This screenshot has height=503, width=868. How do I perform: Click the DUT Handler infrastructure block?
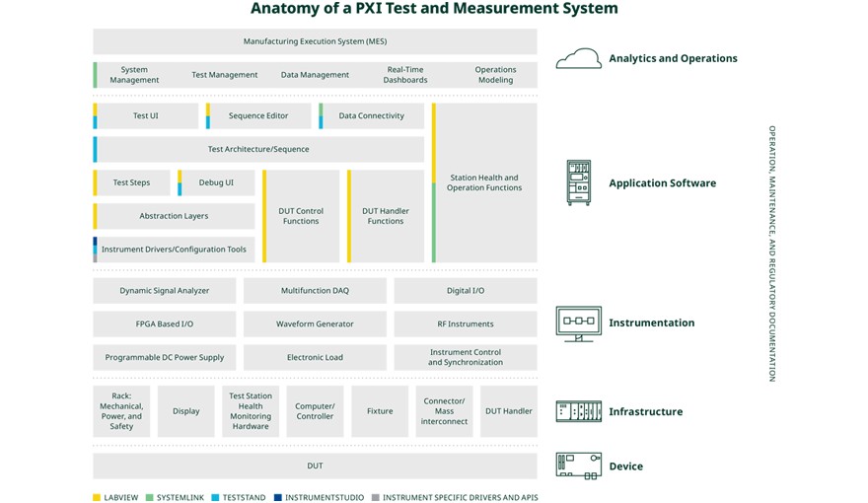(x=509, y=411)
